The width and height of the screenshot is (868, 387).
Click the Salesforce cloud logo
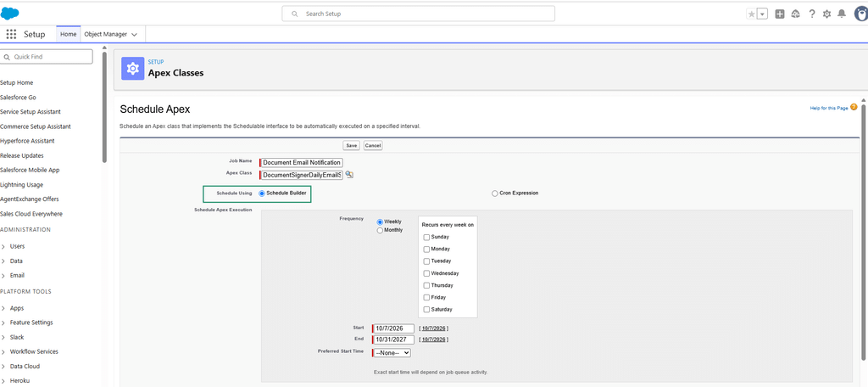[10, 14]
